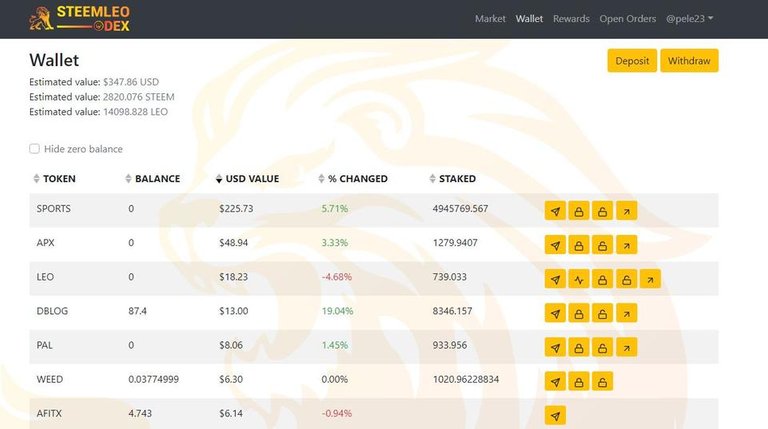Sort the table by BALANCE column

pos(153,179)
